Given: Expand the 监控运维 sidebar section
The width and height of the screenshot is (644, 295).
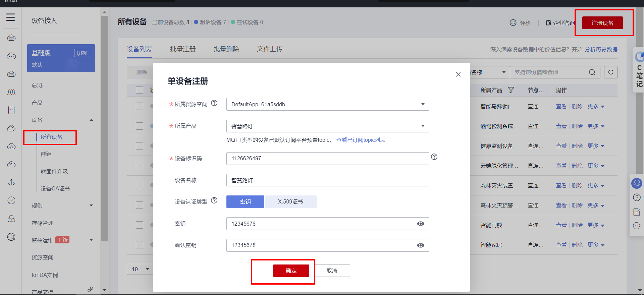Looking at the screenshot, I should [x=91, y=240].
